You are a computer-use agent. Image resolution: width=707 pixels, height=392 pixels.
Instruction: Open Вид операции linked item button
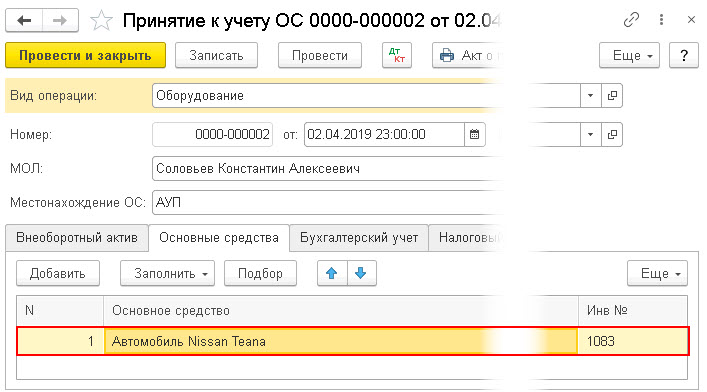pos(612,96)
